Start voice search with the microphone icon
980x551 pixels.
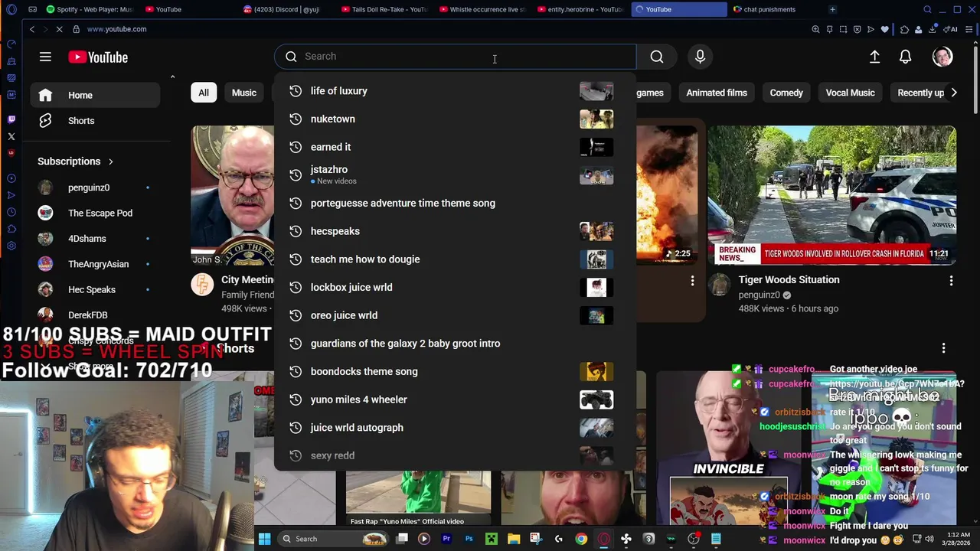click(700, 57)
